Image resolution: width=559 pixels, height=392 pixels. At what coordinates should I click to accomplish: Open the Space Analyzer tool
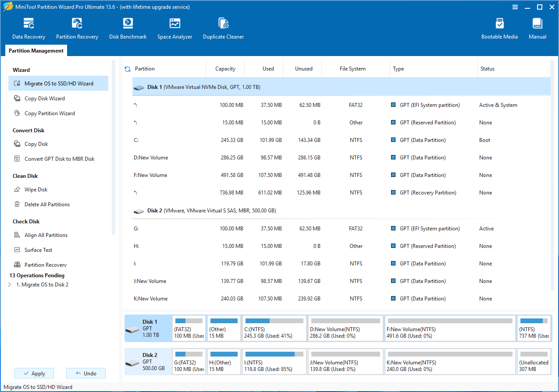click(174, 29)
